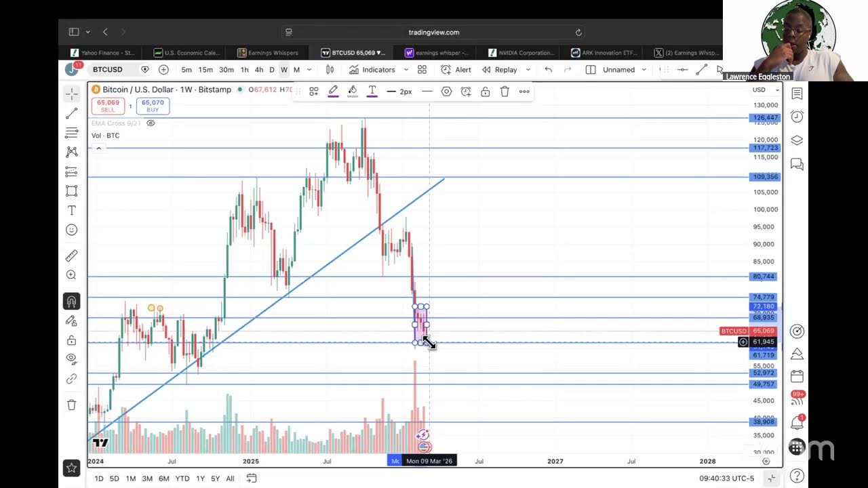Image resolution: width=868 pixels, height=488 pixels.
Task: Switch to the 1h timeframe
Action: pyautogui.click(x=244, y=70)
